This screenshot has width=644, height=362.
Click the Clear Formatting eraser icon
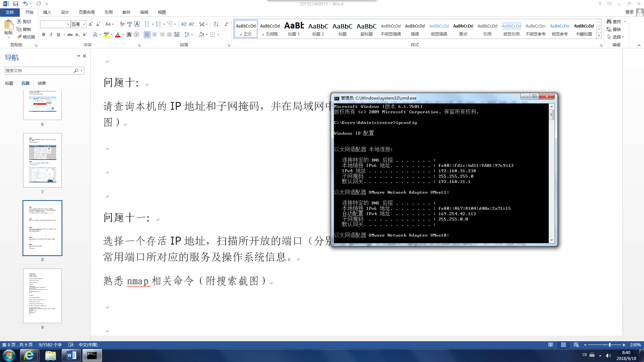click(x=122, y=24)
